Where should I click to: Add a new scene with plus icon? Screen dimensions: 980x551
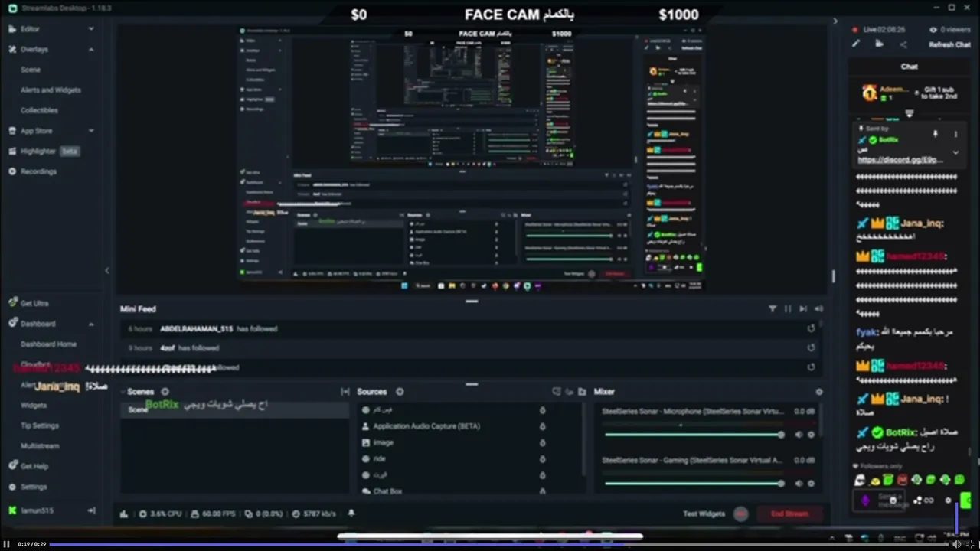[165, 392]
